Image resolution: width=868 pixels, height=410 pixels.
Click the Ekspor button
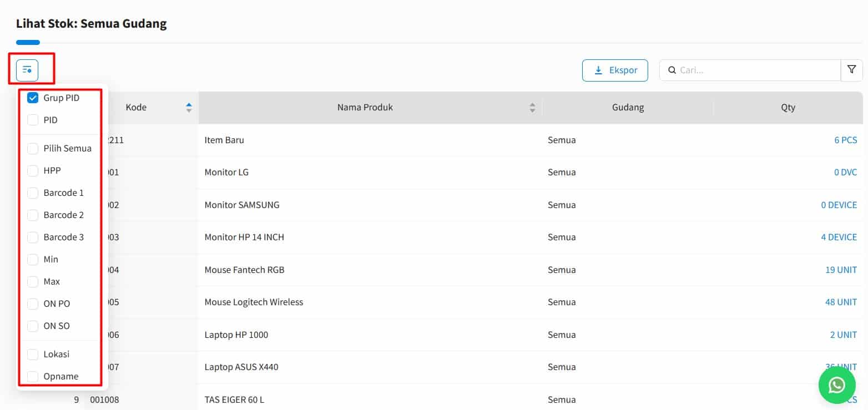(x=615, y=70)
